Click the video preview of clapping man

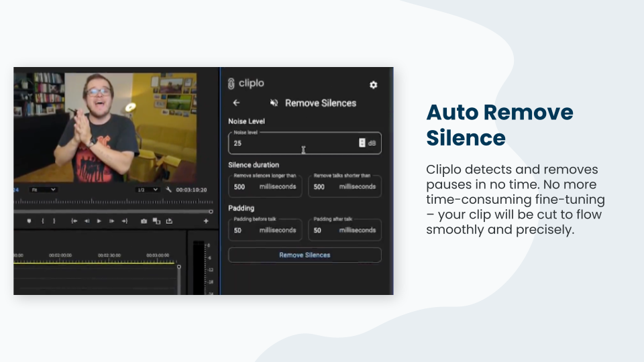(x=105, y=127)
